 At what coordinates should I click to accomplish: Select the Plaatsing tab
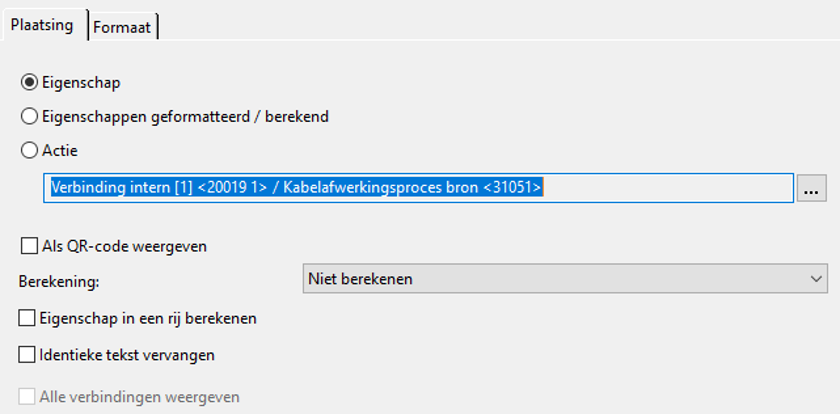pos(43,25)
